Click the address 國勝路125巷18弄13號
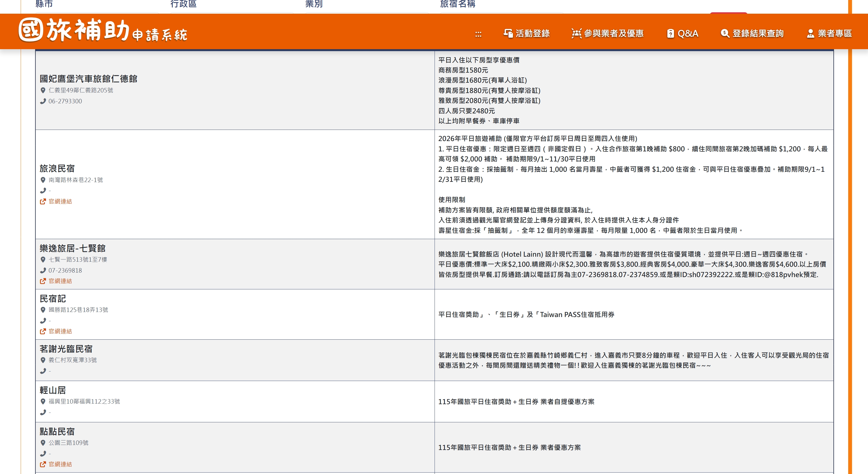 click(x=78, y=309)
